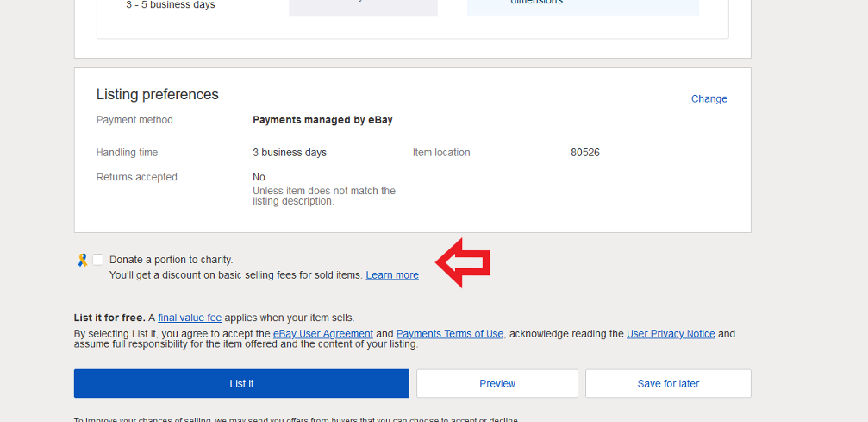Click the Donate a portion to charity label

click(x=171, y=260)
